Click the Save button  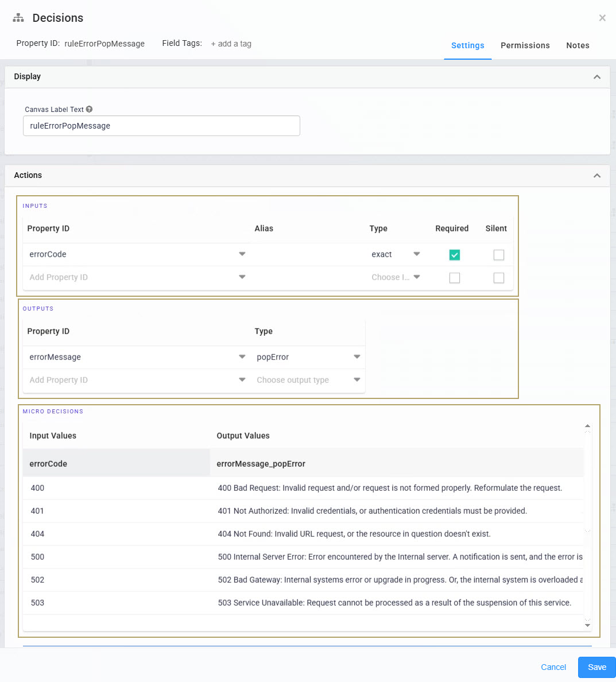tap(596, 667)
